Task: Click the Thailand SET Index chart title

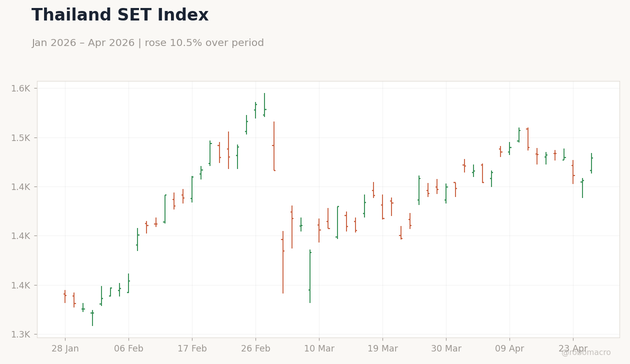Action: point(120,15)
